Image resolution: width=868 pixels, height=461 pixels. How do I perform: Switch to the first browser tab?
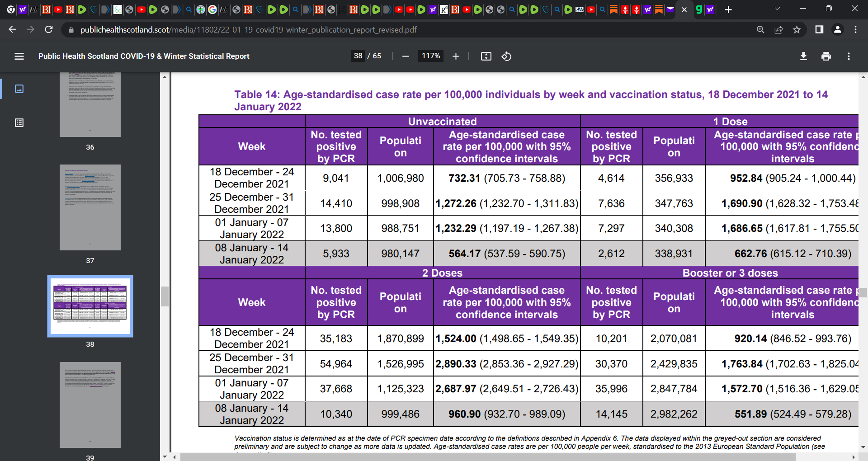click(x=11, y=9)
